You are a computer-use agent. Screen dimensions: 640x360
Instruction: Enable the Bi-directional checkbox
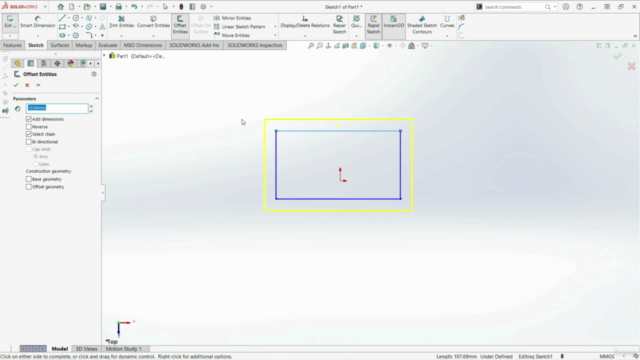click(29, 142)
